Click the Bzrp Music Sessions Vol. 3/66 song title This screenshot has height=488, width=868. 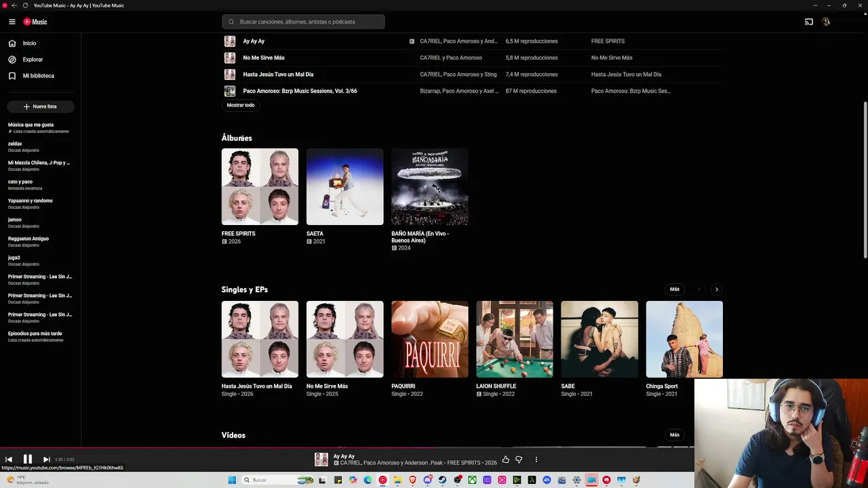pos(300,91)
